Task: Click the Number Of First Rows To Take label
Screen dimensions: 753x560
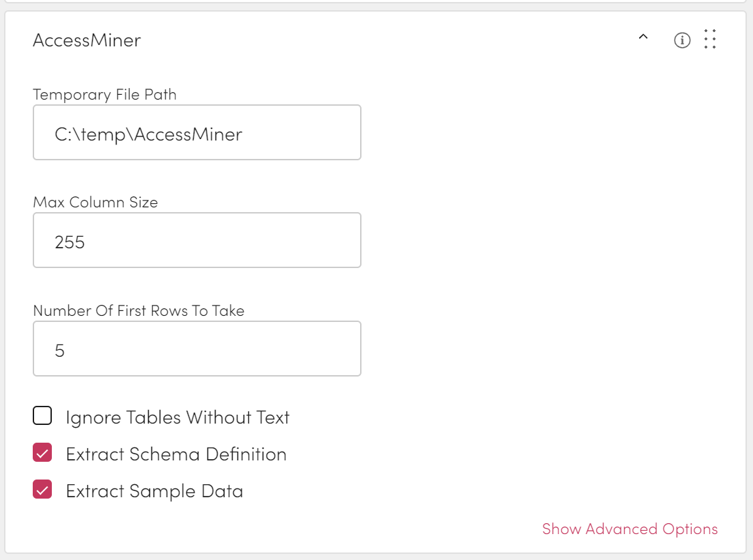Action: click(138, 310)
